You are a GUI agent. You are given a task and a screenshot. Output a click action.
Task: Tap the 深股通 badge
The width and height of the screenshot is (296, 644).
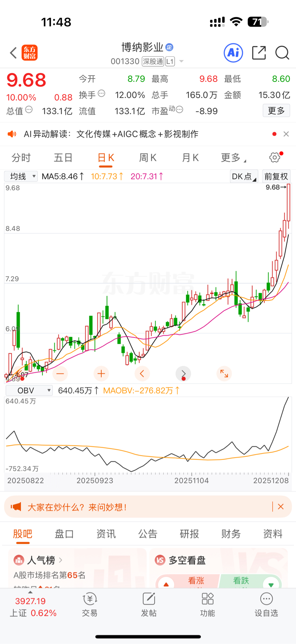tap(153, 61)
